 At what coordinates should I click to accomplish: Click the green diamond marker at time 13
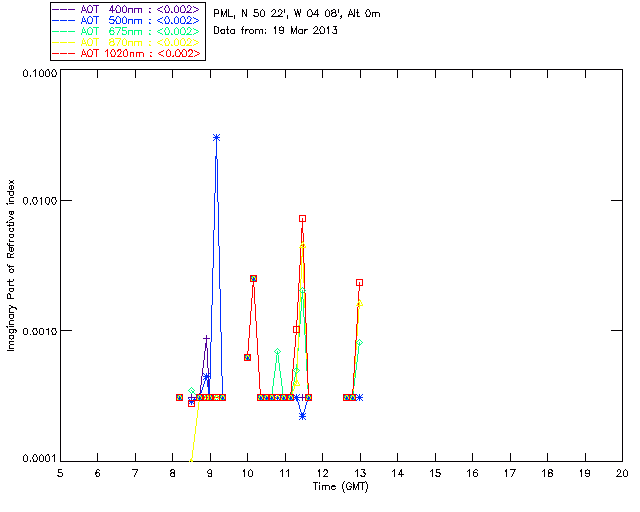tap(360, 343)
